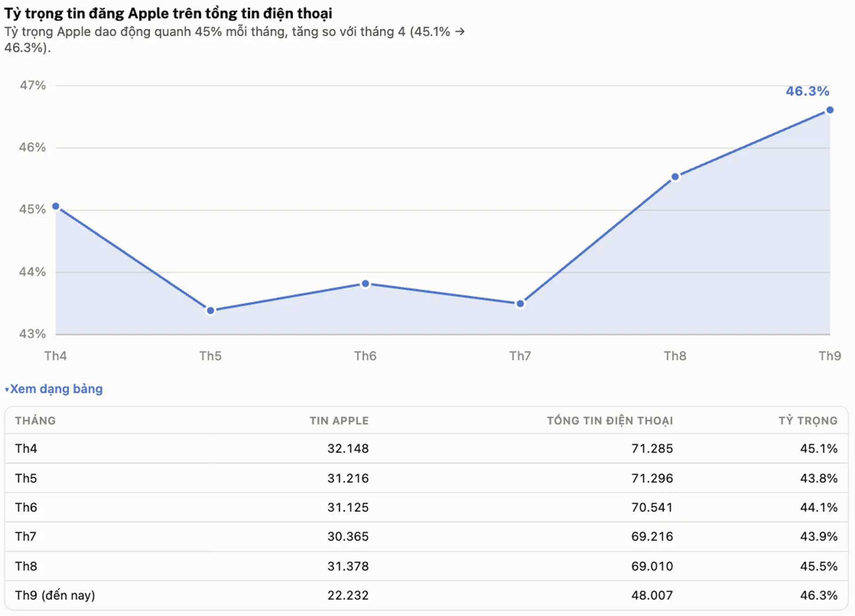Click the 'TIN APPLE' column header
Screen dimensions: 855x616
[x=339, y=421]
